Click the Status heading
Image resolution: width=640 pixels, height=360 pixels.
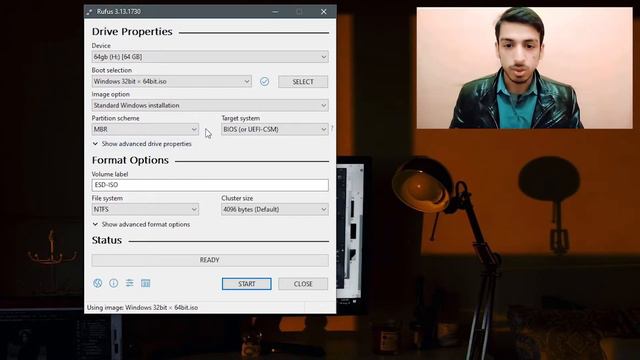point(107,240)
